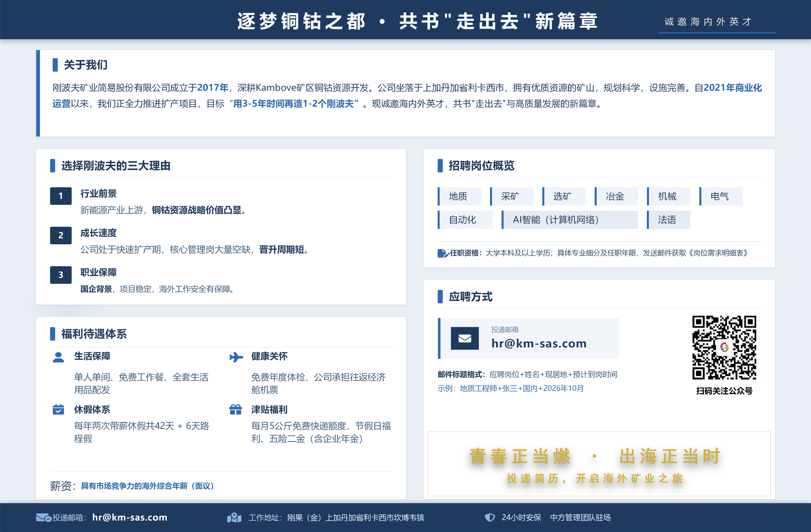Screen dimensions: 811x532
Task: Click the footer shield security icon
Action: tap(490, 517)
